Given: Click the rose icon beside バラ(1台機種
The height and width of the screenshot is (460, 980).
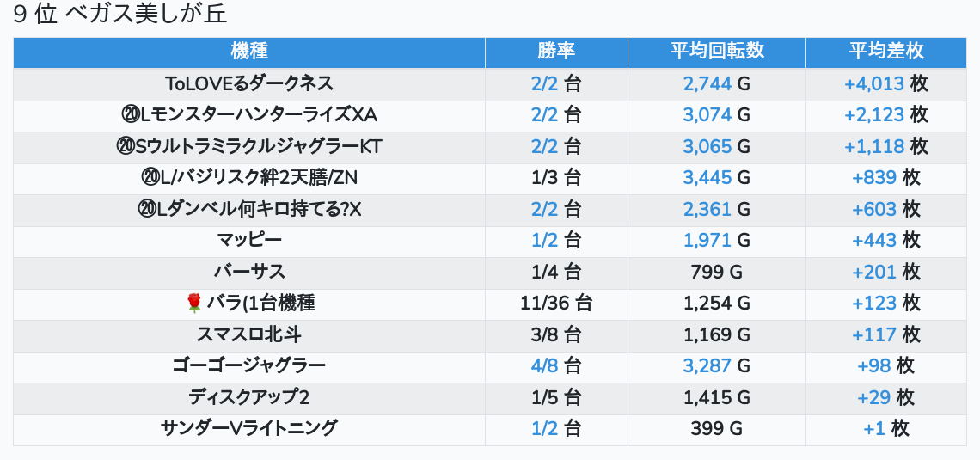Looking at the screenshot, I should [x=194, y=303].
